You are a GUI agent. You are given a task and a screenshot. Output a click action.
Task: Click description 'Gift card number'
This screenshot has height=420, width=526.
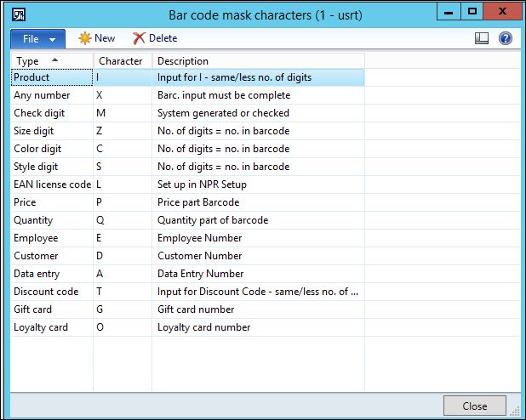click(x=196, y=309)
